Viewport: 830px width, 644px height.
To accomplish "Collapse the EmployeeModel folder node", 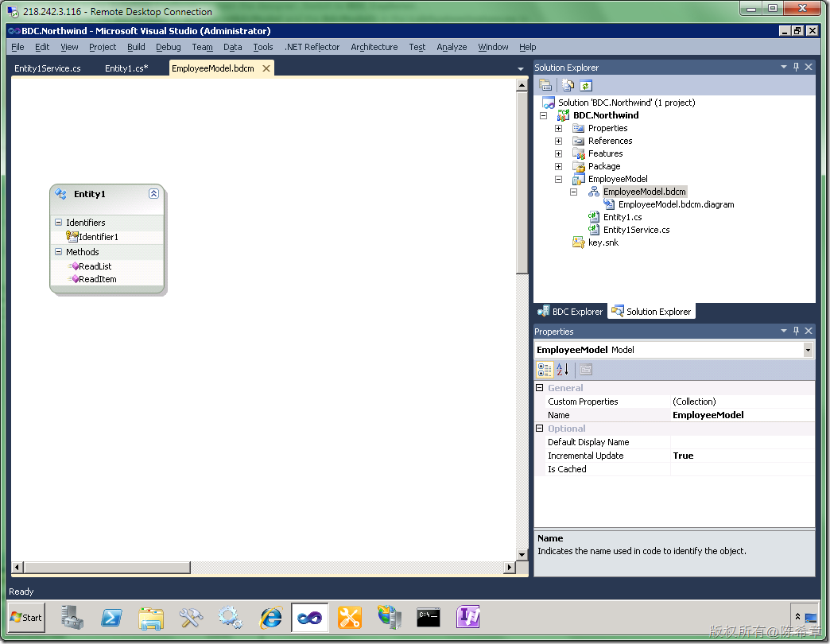I will pyautogui.click(x=558, y=179).
